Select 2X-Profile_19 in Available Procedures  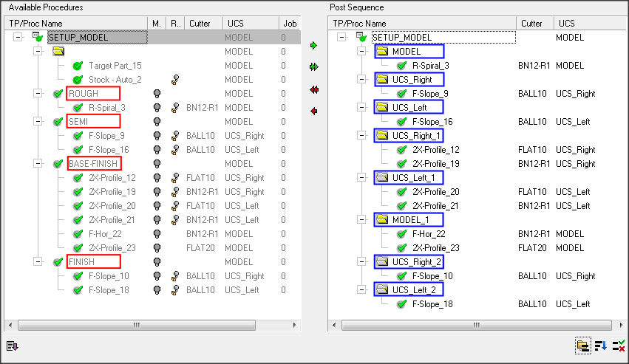pyautogui.click(x=112, y=192)
